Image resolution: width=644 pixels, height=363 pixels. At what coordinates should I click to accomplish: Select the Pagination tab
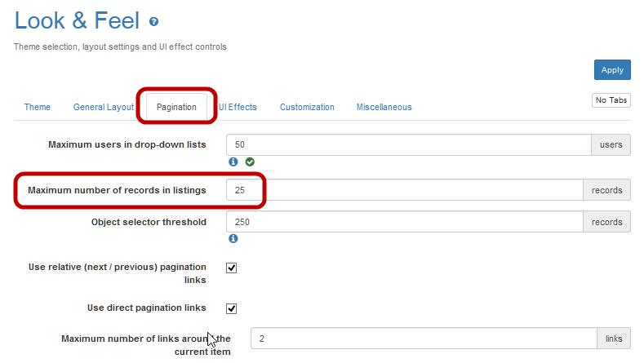pos(176,107)
